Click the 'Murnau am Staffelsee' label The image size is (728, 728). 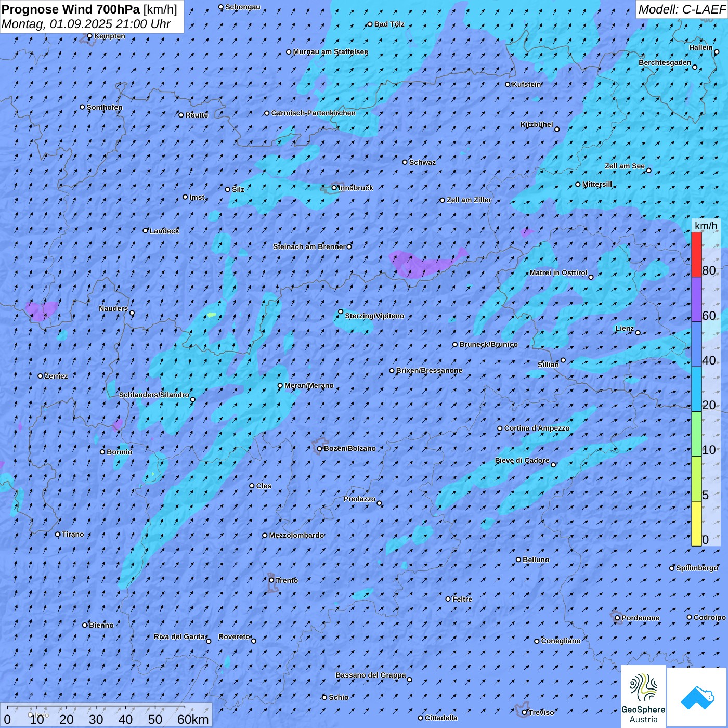pos(330,51)
